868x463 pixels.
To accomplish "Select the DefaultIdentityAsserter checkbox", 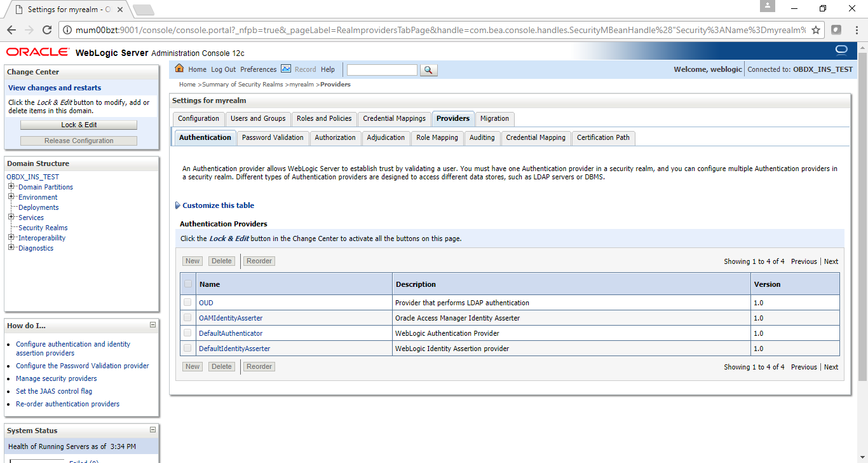I will (187, 349).
